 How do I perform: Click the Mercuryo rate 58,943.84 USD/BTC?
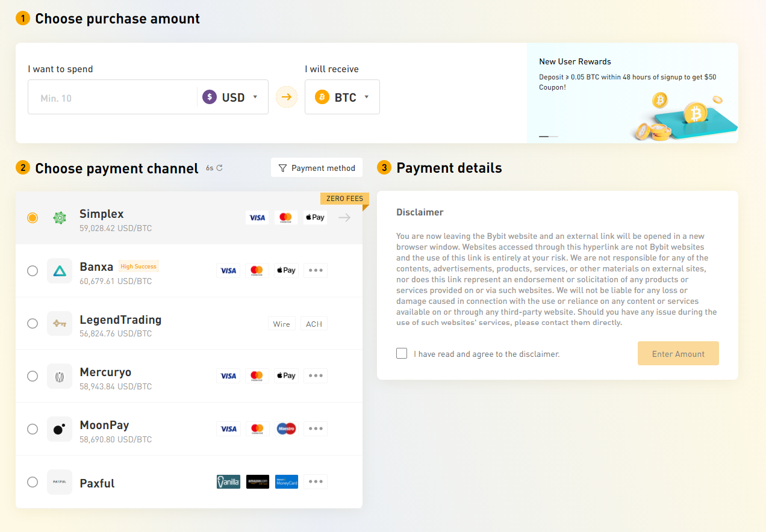click(116, 386)
